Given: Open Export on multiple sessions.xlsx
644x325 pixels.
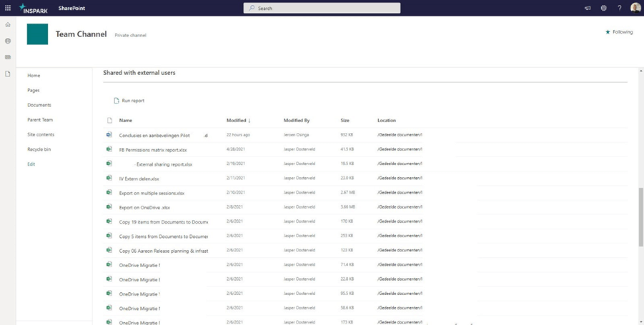Looking at the screenshot, I should [x=152, y=194].
